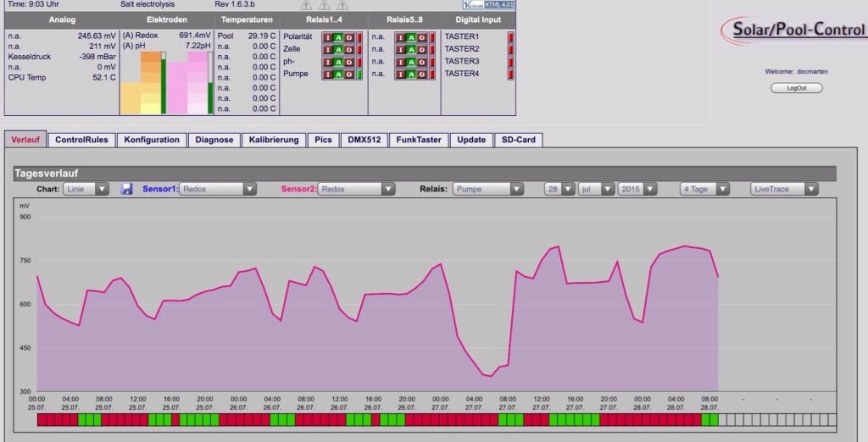
Task: Click the blue floppy disk save icon
Action: pyautogui.click(x=126, y=189)
